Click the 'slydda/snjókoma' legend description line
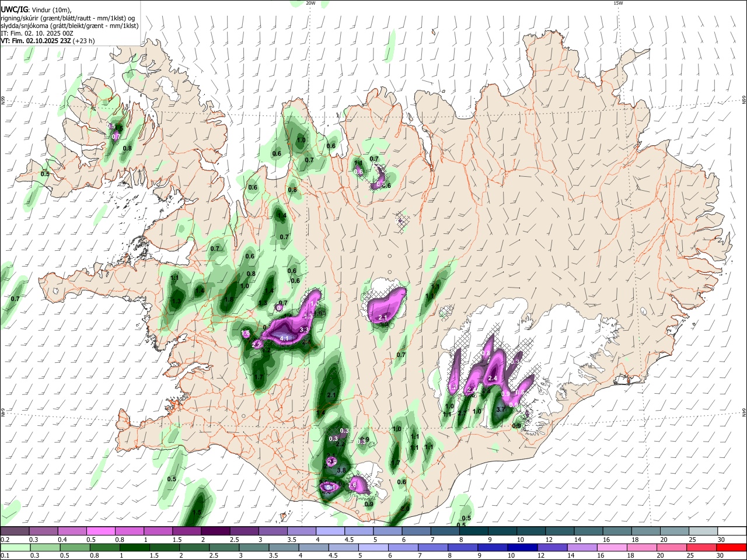The height and width of the screenshot is (560, 747). (69, 26)
